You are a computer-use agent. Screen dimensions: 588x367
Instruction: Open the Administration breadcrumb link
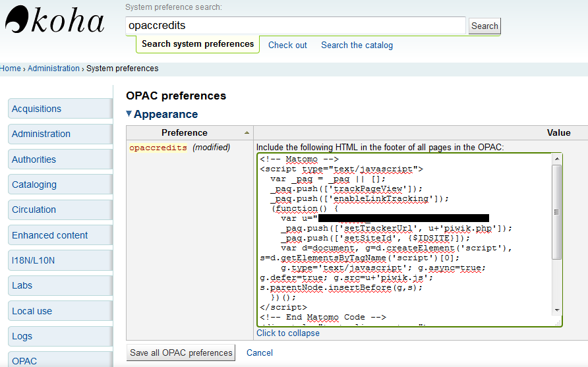coord(53,68)
